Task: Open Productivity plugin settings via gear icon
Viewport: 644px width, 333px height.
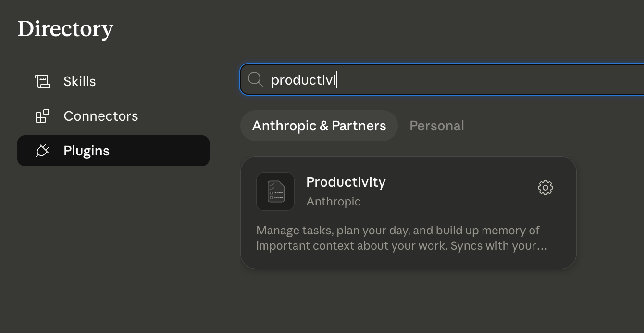Action: pyautogui.click(x=545, y=188)
